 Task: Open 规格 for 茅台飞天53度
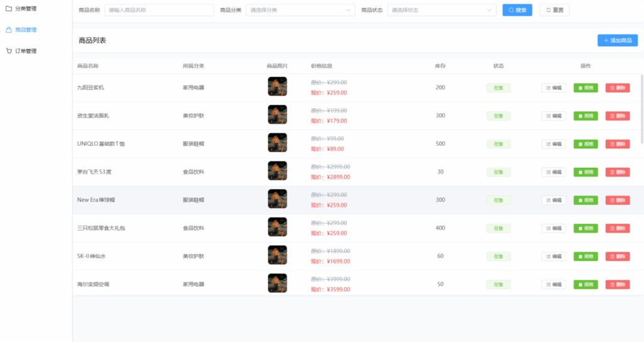tap(586, 172)
